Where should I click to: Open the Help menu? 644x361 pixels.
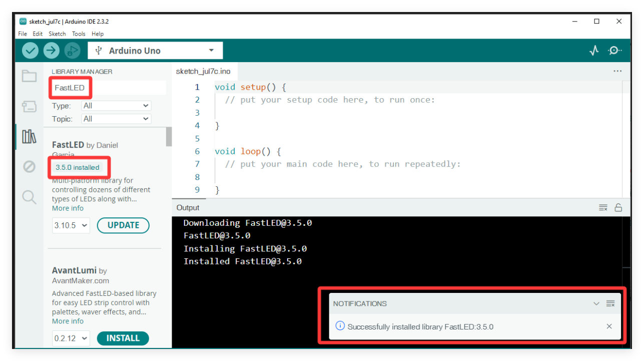[x=98, y=34]
